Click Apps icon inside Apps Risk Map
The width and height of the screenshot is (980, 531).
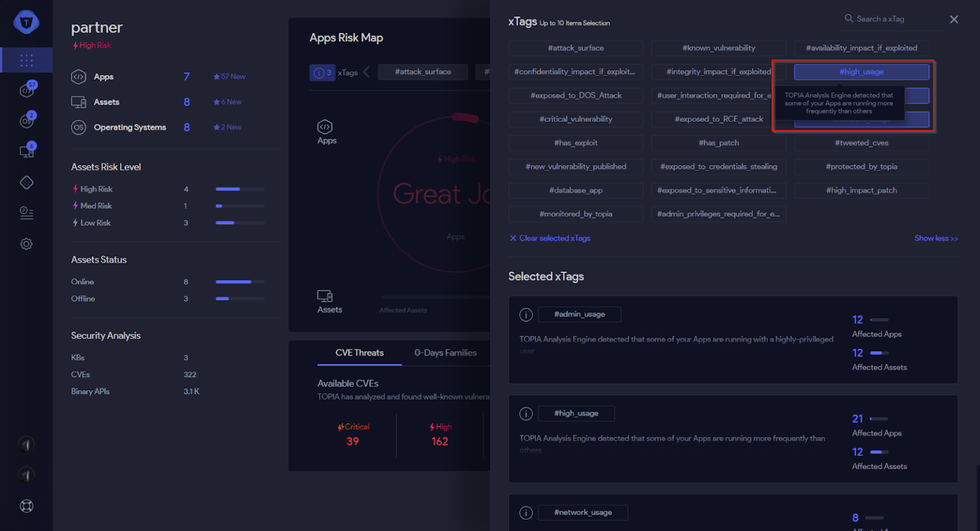click(325, 127)
